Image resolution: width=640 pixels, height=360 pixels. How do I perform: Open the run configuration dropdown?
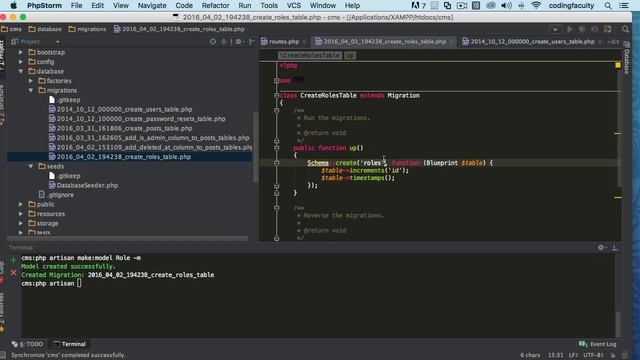pyautogui.click(x=555, y=29)
